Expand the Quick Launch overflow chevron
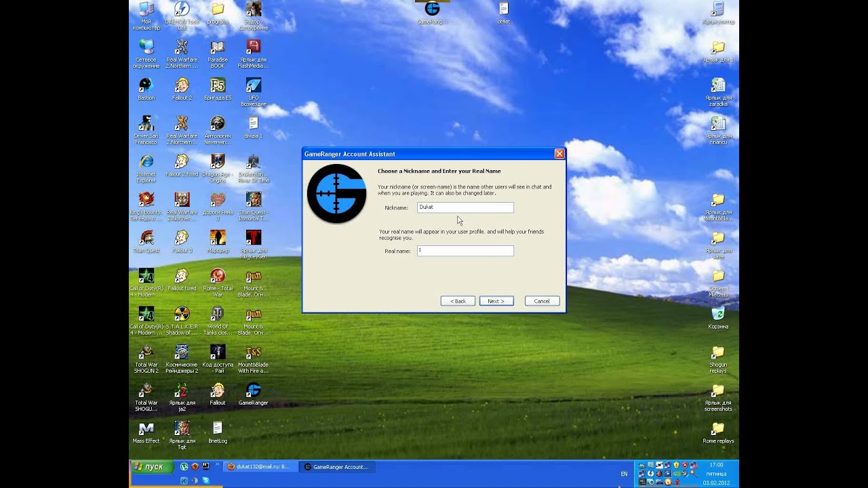Image resolution: width=868 pixels, height=488 pixels. [x=218, y=466]
